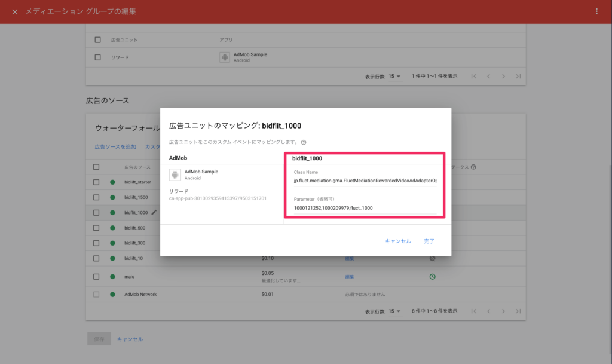Click 広告ソースを追加 link
Image resolution: width=612 pixels, height=364 pixels.
click(x=115, y=146)
